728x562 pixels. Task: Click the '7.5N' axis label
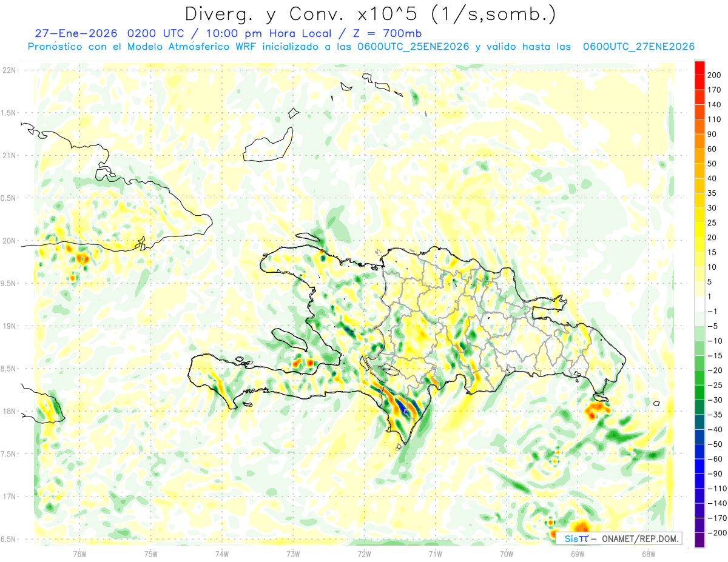pyautogui.click(x=9, y=454)
